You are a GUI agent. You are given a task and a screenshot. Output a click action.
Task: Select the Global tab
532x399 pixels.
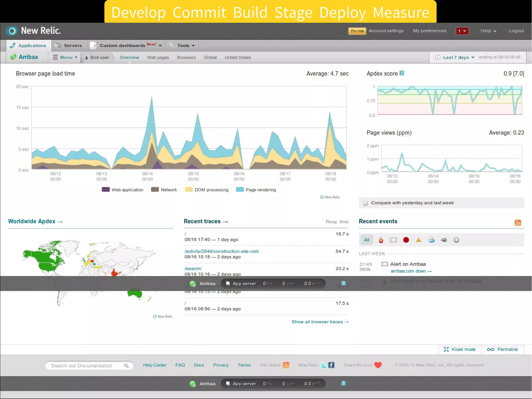[x=210, y=57]
